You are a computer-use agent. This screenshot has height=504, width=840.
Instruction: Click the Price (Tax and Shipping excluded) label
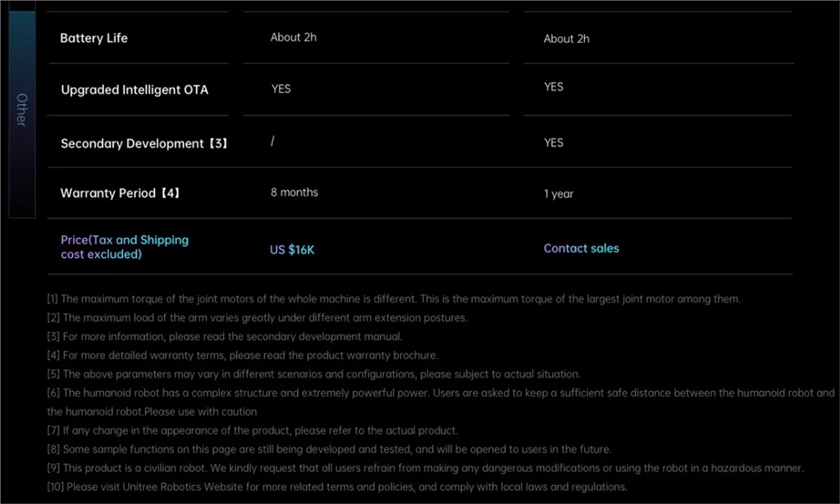point(125,247)
